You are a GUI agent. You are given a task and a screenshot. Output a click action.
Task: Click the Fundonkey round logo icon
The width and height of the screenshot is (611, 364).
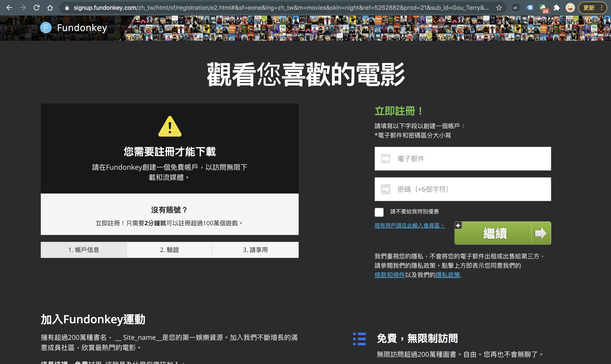[46, 28]
